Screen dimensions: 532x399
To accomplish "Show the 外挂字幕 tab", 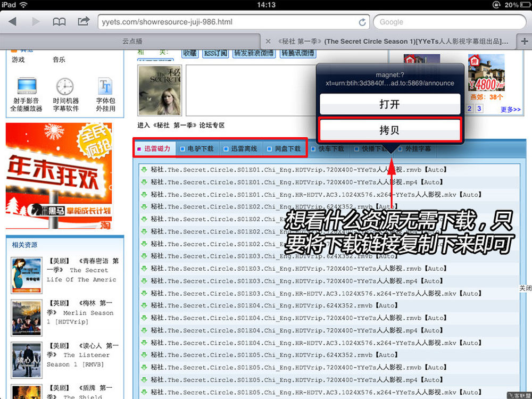I will tap(414, 148).
